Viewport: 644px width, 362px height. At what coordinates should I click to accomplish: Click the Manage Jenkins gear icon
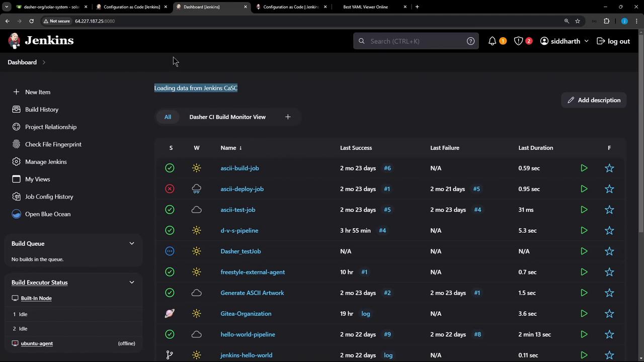point(16,161)
